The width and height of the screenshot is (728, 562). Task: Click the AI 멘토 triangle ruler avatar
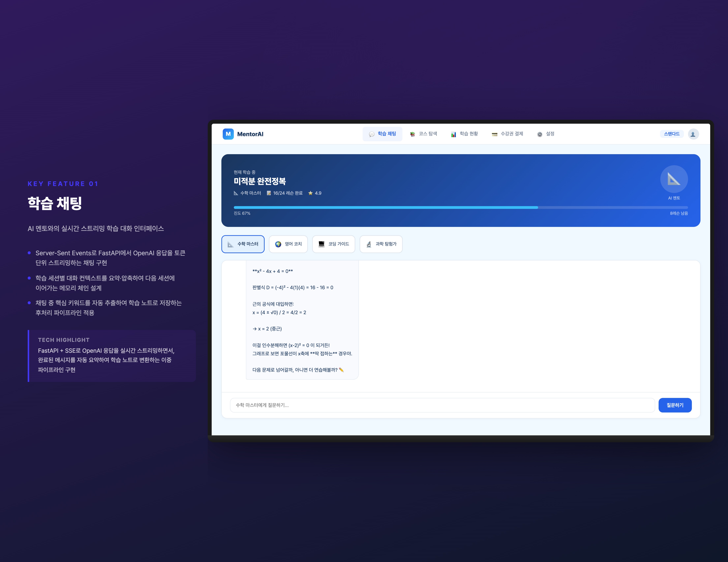(674, 179)
